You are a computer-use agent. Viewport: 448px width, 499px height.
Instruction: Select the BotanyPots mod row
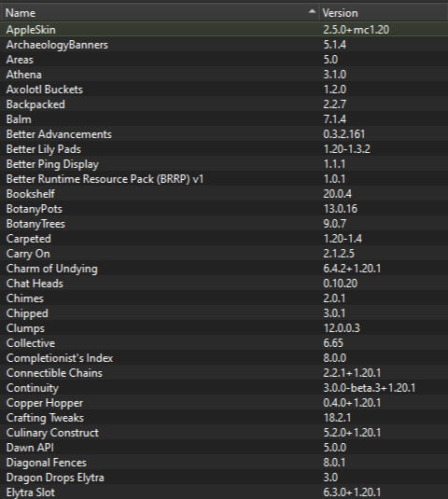click(224, 209)
